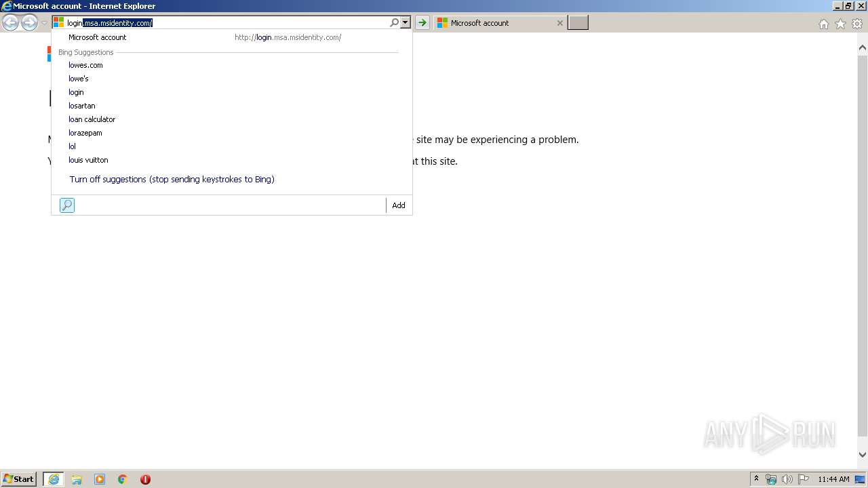Choose the login suggestion

click(232, 92)
